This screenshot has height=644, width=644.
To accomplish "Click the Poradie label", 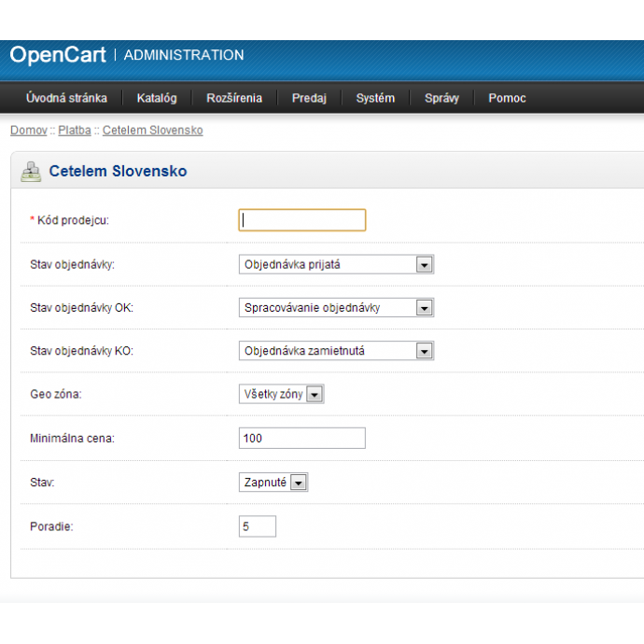I will click(x=51, y=526).
